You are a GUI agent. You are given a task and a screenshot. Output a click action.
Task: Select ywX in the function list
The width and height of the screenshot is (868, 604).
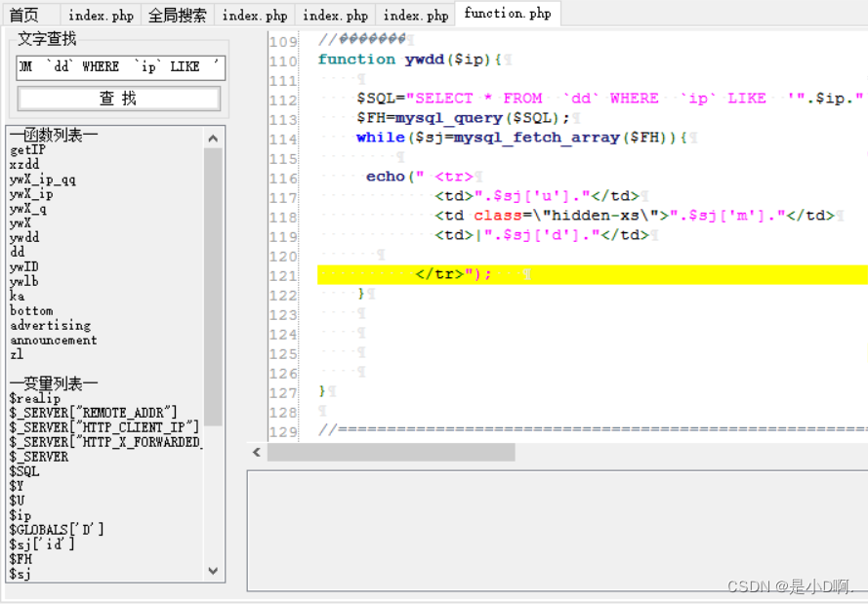coord(20,222)
